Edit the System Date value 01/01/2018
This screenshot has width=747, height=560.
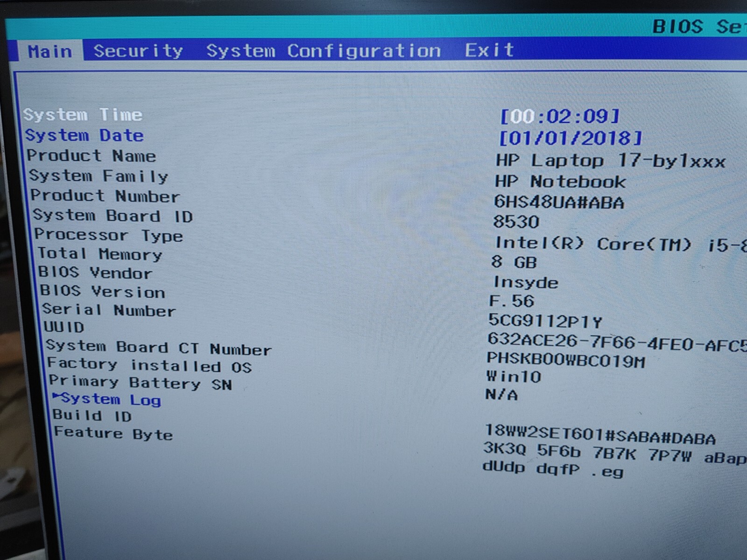[571, 138]
